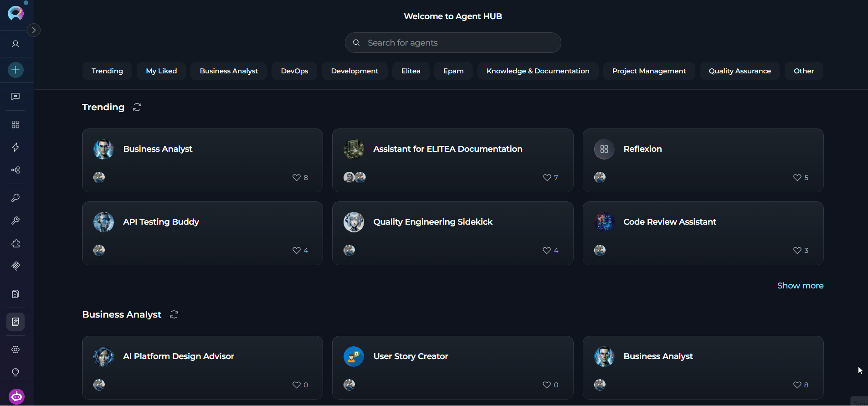
Task: Like Assistant for ELITEA Documentation
Action: 547,178
